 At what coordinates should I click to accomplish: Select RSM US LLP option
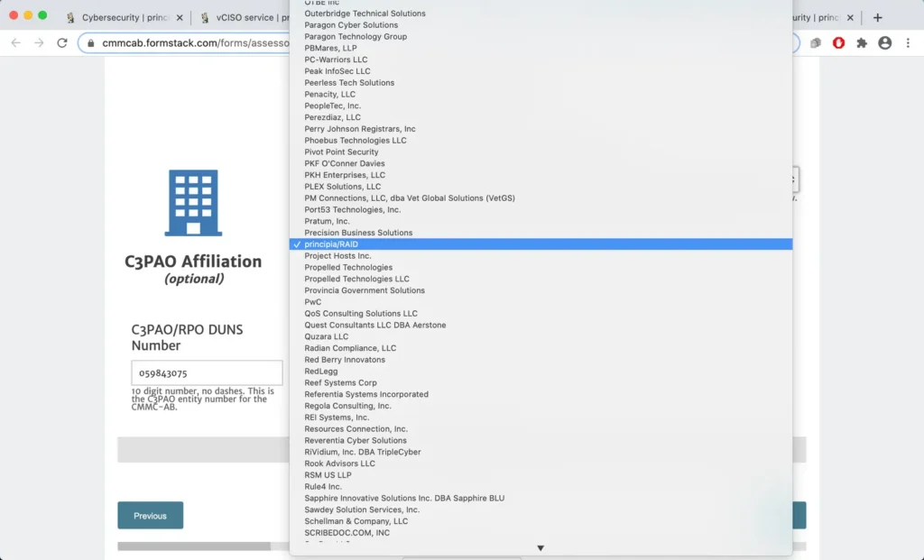coord(541,475)
